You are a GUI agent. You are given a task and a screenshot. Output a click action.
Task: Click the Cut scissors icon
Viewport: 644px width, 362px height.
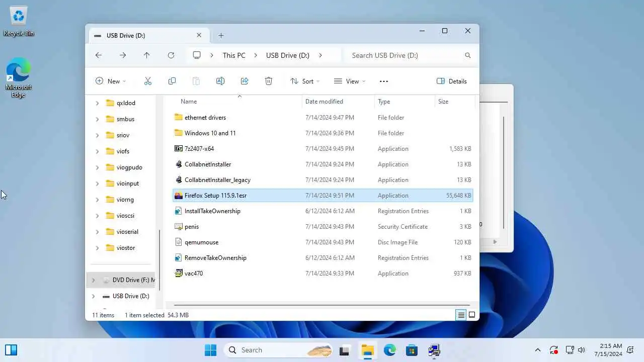148,81
